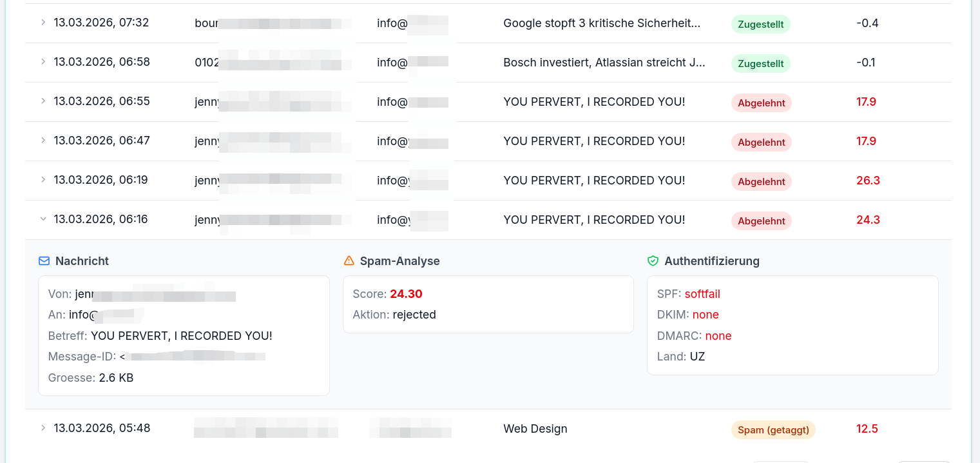
Task: Click the Land value UZ under Authentifizierung
Action: point(698,356)
